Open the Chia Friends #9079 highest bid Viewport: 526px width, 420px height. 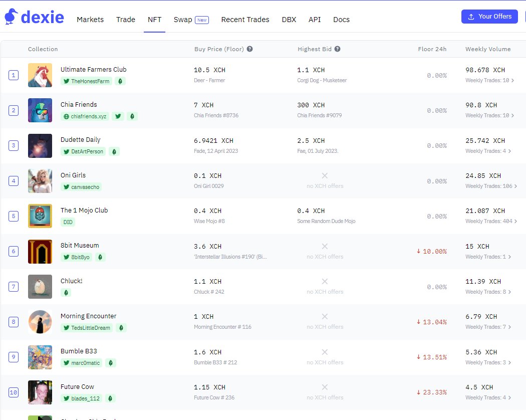[x=320, y=115]
